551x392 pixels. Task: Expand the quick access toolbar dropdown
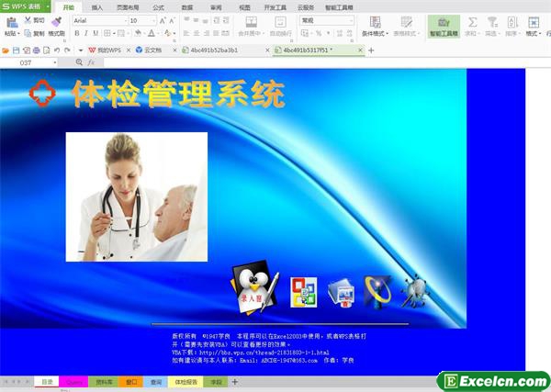(81, 50)
